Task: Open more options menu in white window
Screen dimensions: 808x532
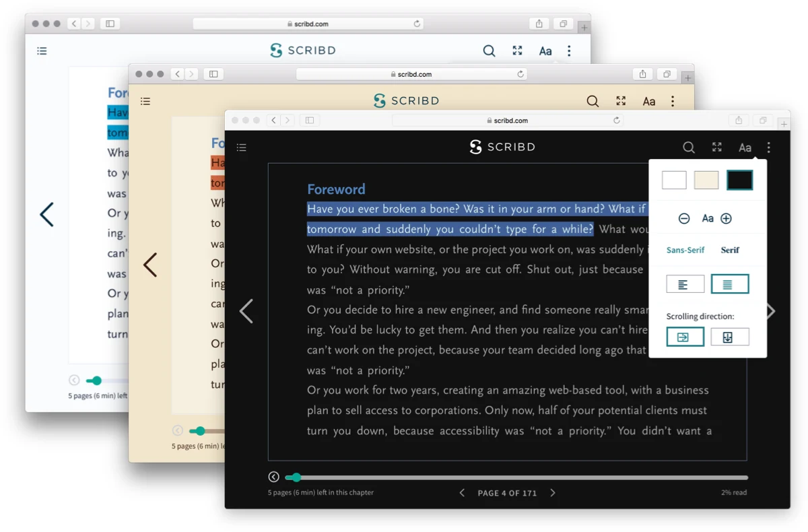Action: tap(569, 51)
